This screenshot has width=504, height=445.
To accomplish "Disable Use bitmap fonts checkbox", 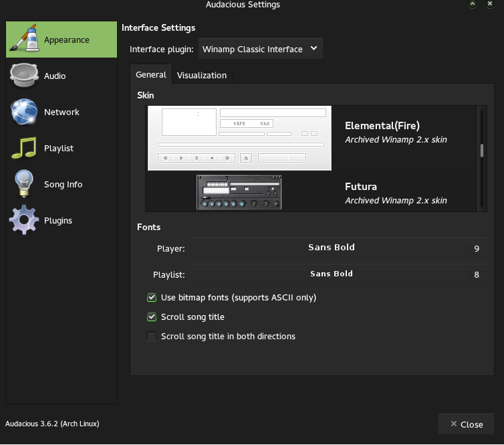I will pyautogui.click(x=152, y=297).
